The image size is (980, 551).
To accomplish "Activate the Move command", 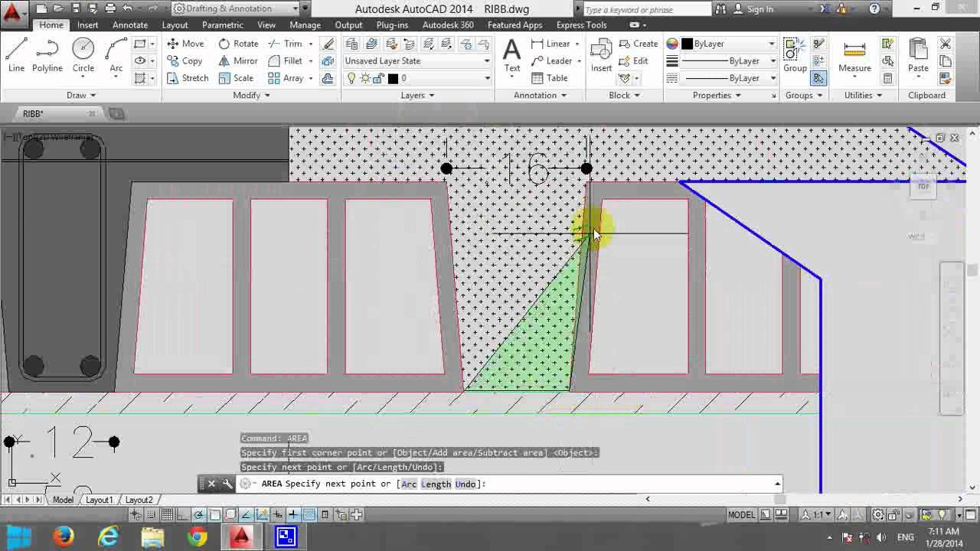I will click(185, 44).
